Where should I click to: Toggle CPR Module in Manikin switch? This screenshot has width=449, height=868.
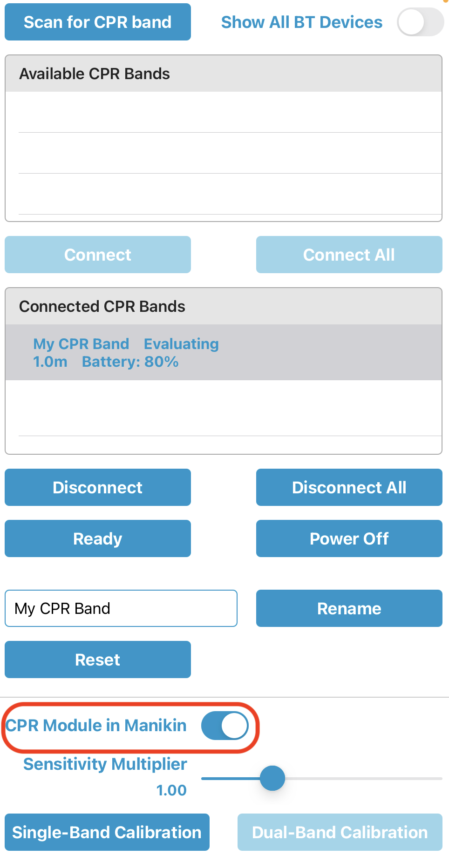click(x=225, y=726)
